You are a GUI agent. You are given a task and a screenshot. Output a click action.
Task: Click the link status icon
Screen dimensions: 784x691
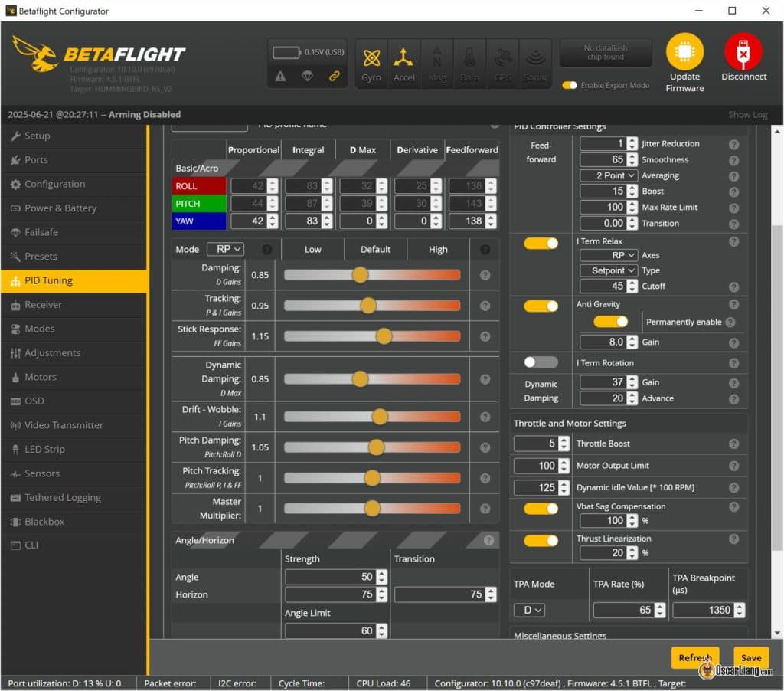click(x=334, y=76)
